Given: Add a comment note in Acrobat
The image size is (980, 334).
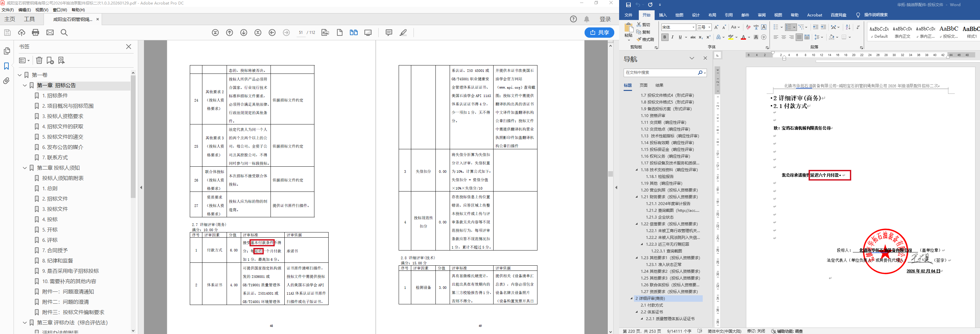Looking at the screenshot, I should [389, 33].
